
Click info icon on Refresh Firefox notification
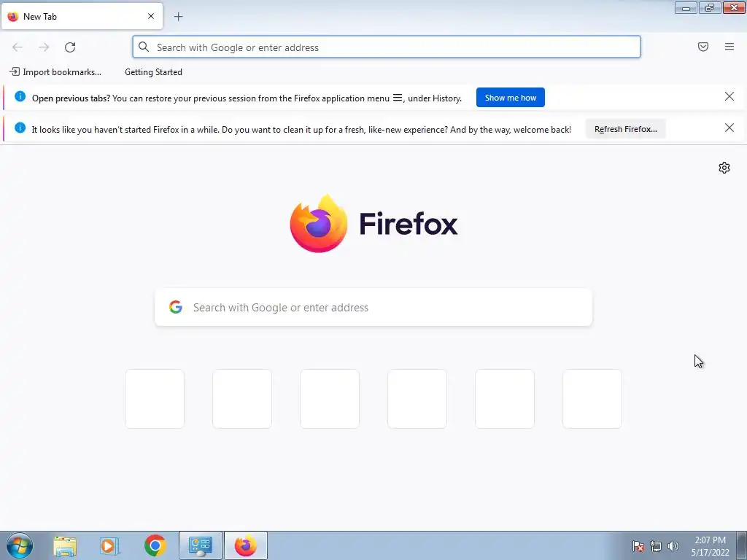click(x=20, y=128)
